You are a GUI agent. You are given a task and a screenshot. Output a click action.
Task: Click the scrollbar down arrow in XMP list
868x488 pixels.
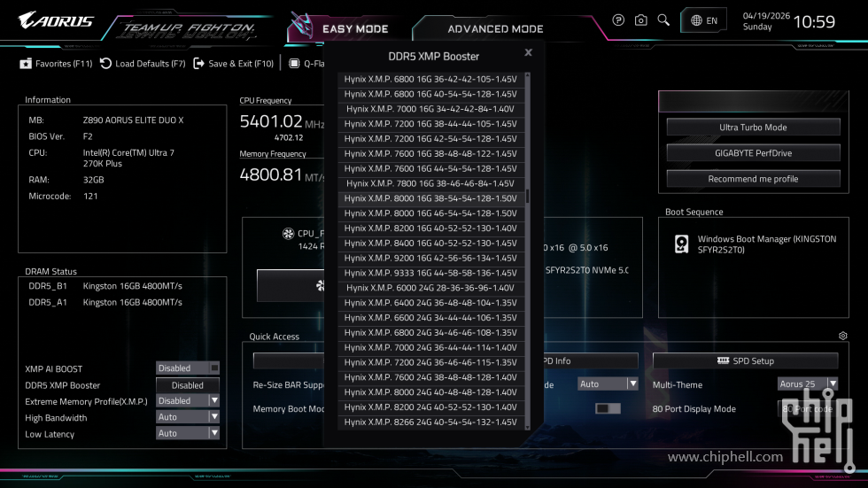point(528,427)
